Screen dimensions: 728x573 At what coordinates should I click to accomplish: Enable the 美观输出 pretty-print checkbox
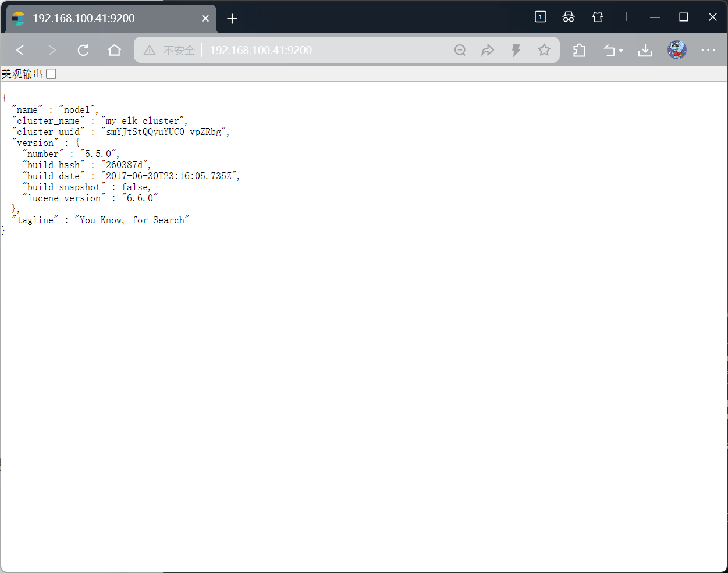[51, 74]
